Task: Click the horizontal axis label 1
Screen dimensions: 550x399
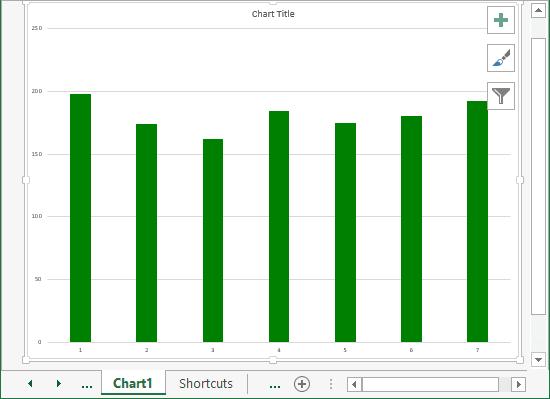Action: click(x=80, y=350)
